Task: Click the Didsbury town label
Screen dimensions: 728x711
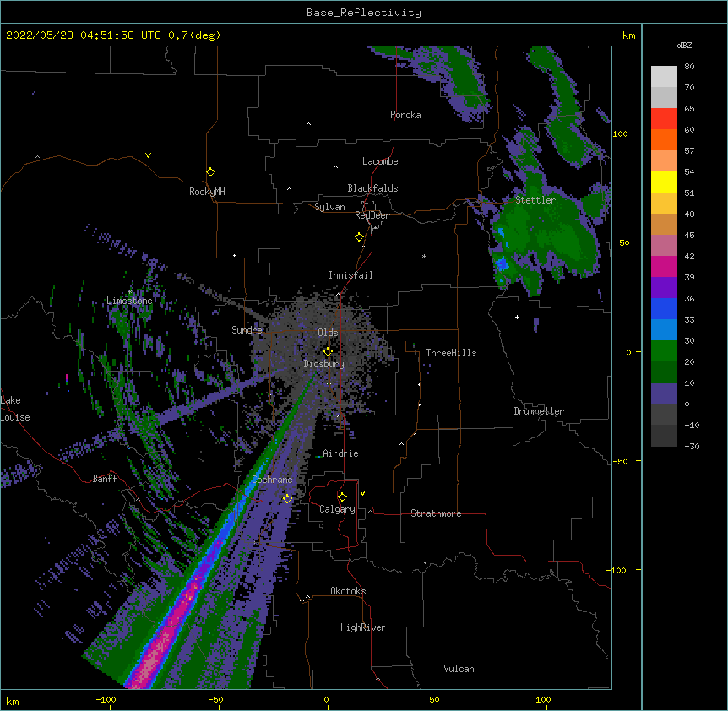Action: 323,364
